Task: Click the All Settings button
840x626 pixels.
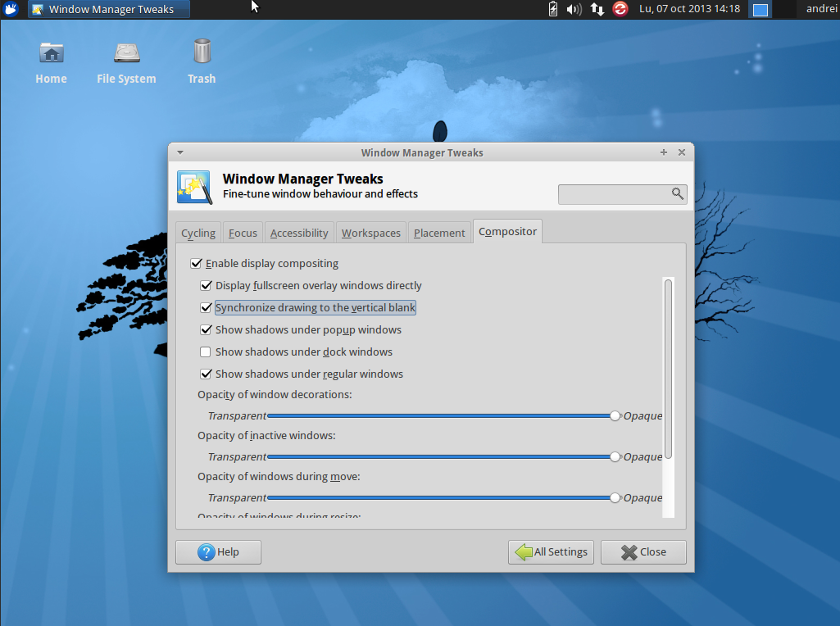Action: point(551,551)
